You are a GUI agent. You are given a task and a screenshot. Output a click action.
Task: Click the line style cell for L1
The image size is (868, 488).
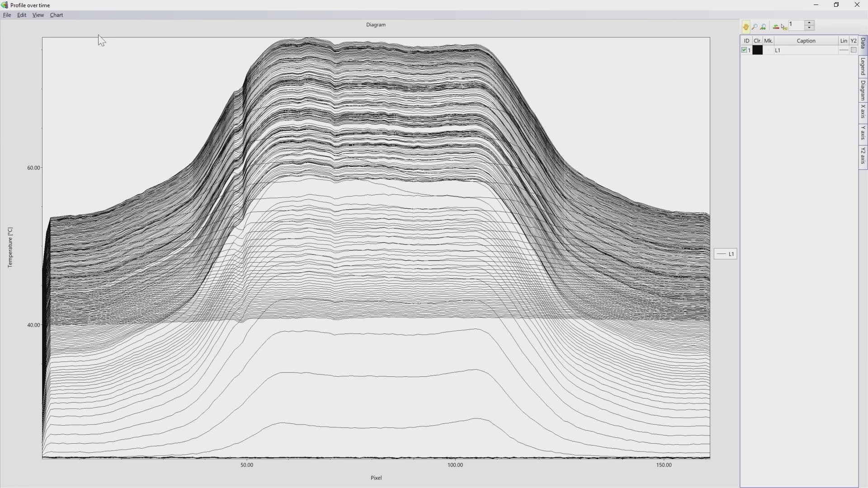click(843, 50)
